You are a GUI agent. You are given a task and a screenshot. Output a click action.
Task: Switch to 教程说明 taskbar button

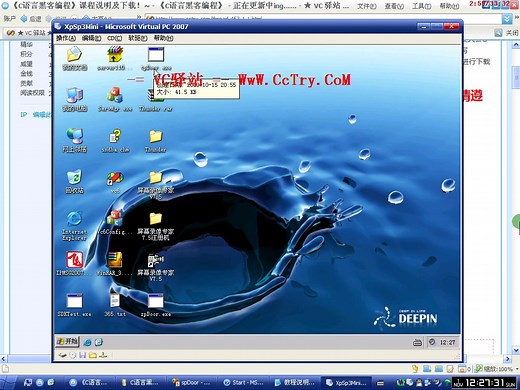point(295,383)
